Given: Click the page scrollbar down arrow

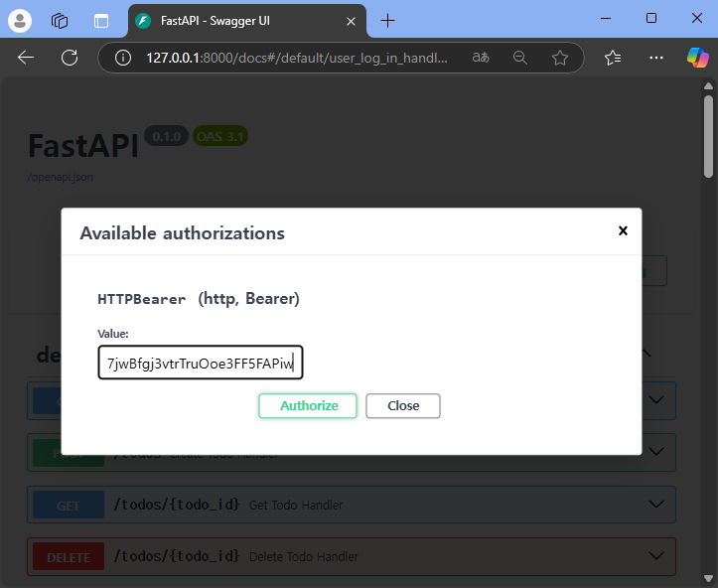Looking at the screenshot, I should pyautogui.click(x=708, y=579).
